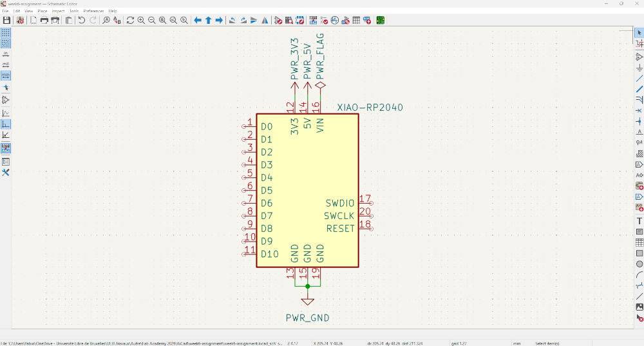Zoom to fit the page
Screen dimensions: 644x346
point(163,20)
